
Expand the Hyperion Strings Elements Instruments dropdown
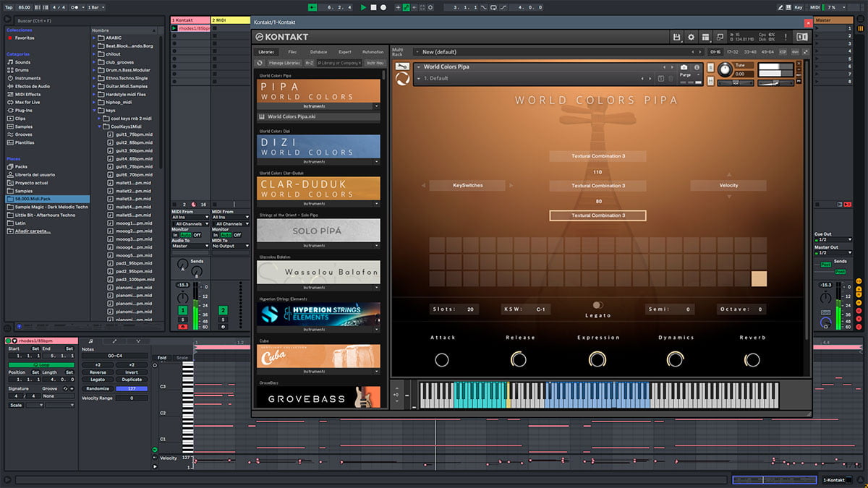(x=376, y=329)
